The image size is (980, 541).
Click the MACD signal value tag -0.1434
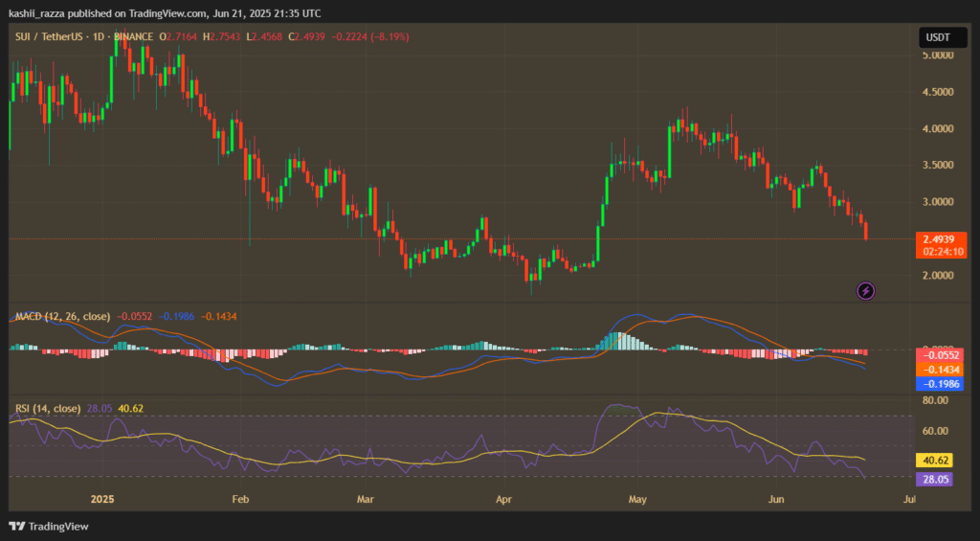coord(940,370)
